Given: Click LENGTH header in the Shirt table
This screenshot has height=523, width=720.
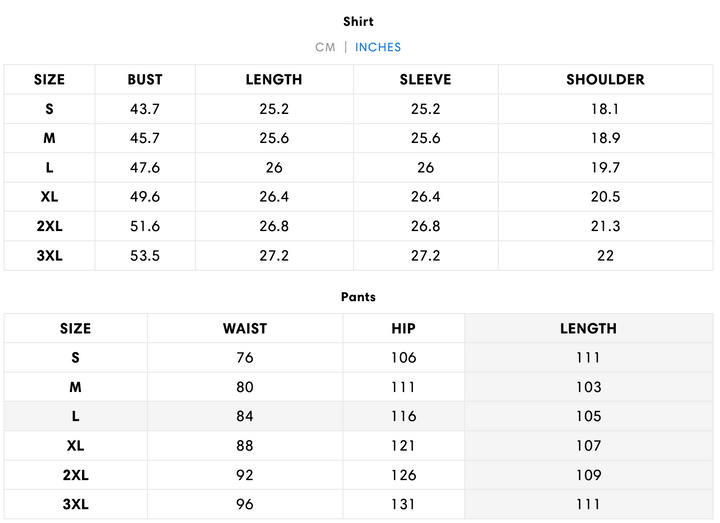Looking at the screenshot, I should tap(274, 80).
